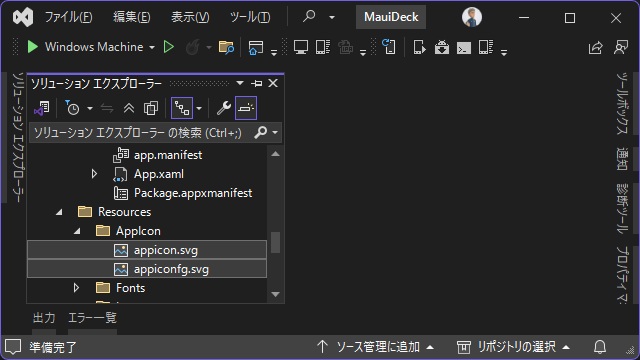Click the desktop monitor device icon

click(x=301, y=47)
